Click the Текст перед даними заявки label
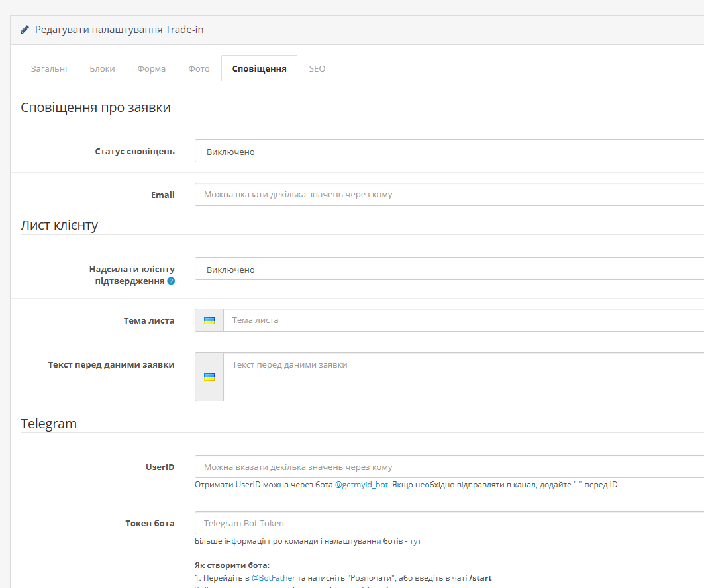704x588 pixels. (111, 364)
